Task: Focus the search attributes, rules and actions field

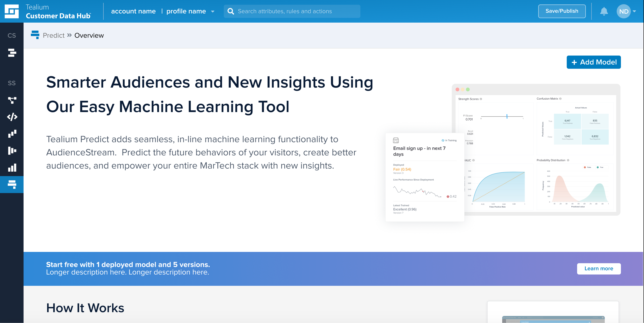Action: [292, 11]
